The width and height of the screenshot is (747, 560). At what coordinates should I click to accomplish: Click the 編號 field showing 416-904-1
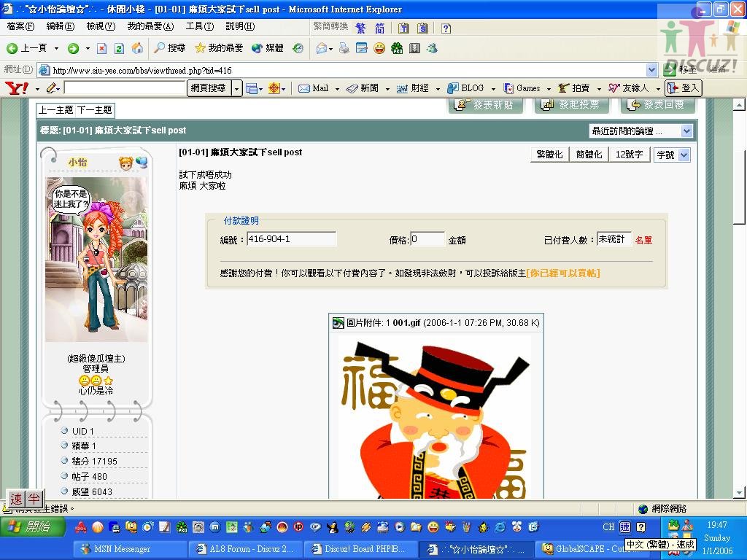pyautogui.click(x=291, y=239)
